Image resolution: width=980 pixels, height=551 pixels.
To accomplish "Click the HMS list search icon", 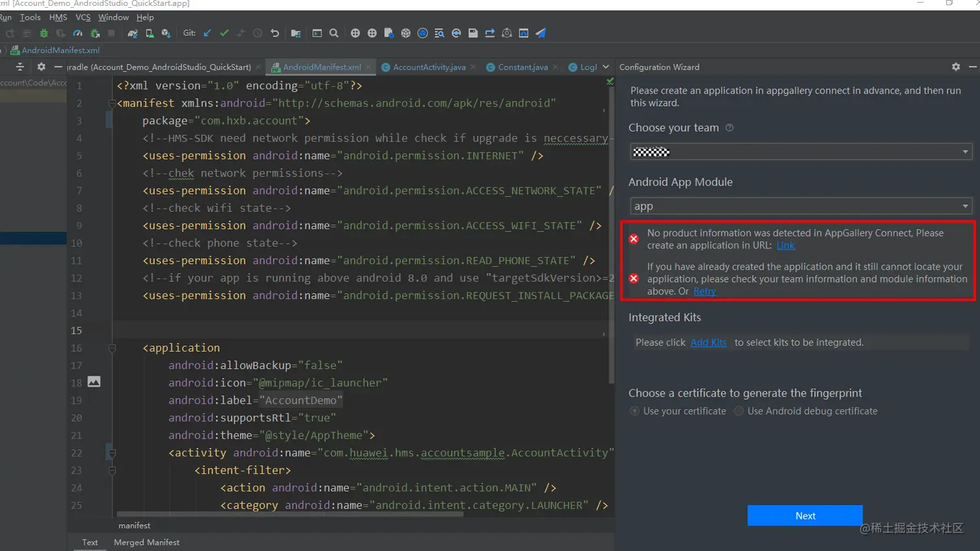I will coord(439,33).
